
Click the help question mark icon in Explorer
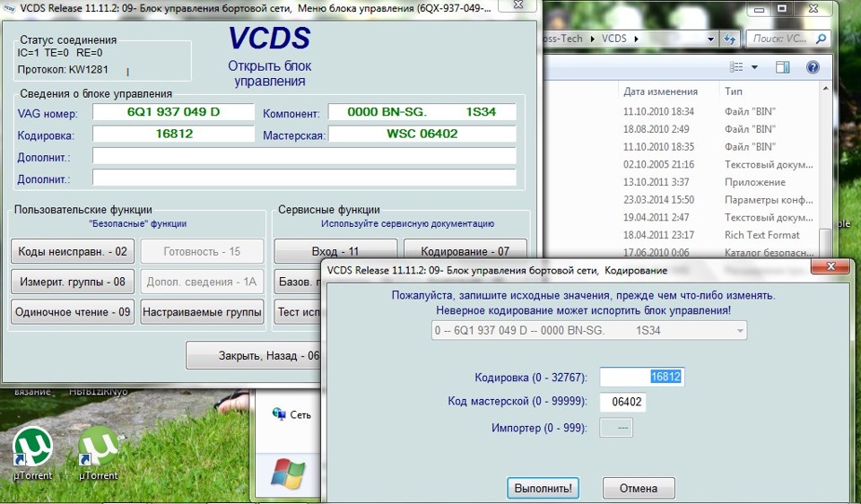[813, 67]
